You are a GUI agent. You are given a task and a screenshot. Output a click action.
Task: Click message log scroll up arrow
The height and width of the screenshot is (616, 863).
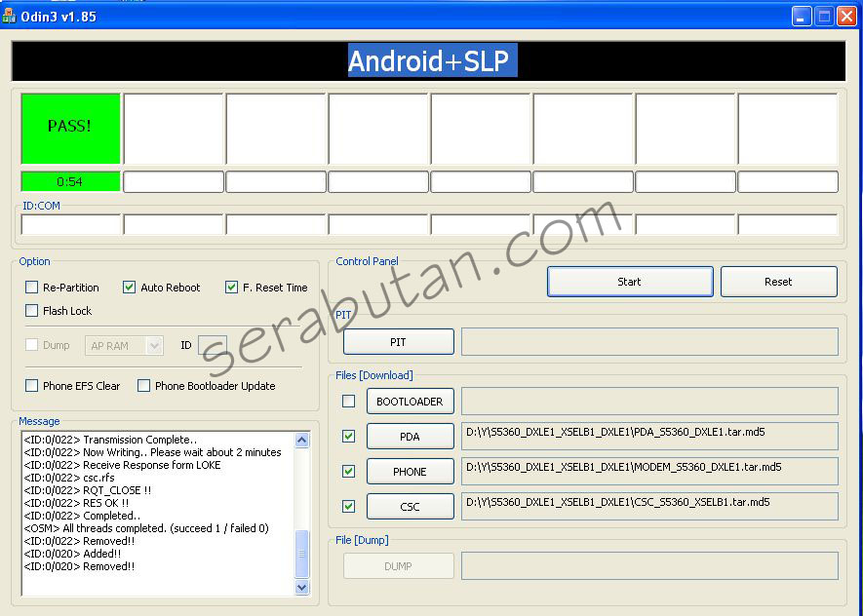point(301,440)
